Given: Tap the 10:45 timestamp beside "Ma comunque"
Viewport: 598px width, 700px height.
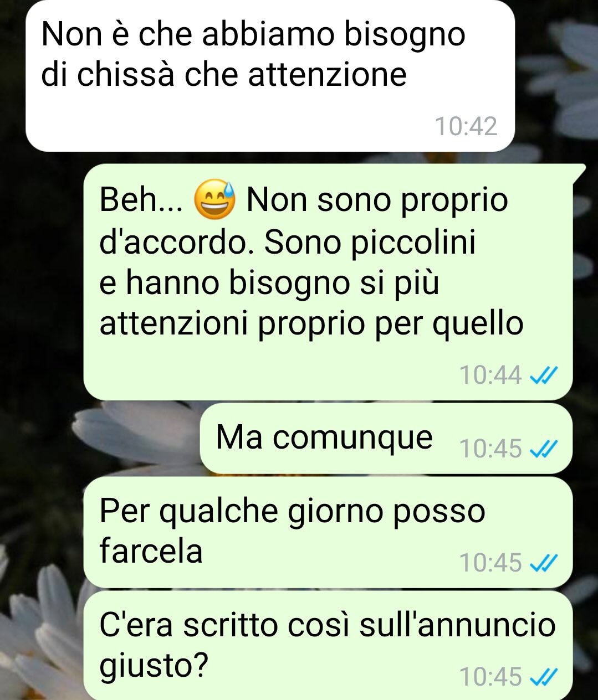Looking at the screenshot, I should [x=491, y=449].
